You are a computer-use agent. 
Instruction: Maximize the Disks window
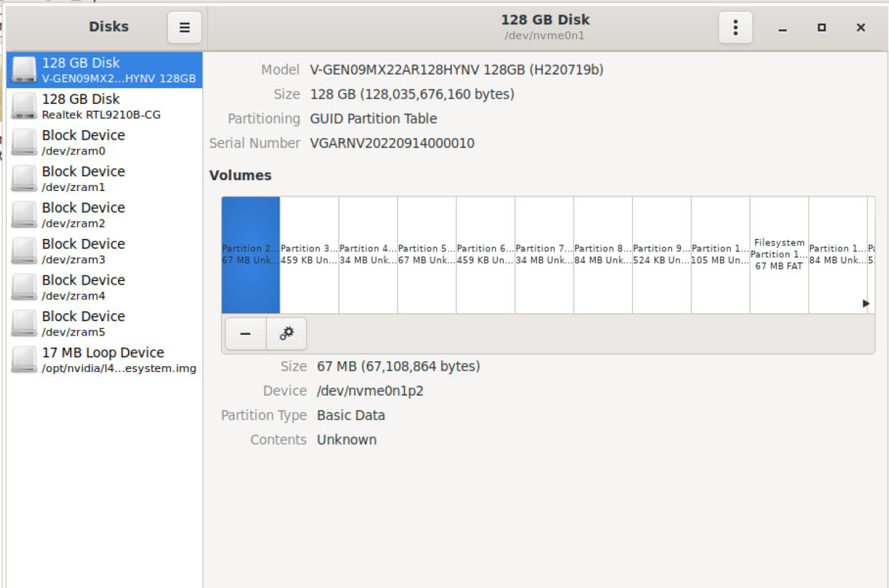[x=822, y=28]
